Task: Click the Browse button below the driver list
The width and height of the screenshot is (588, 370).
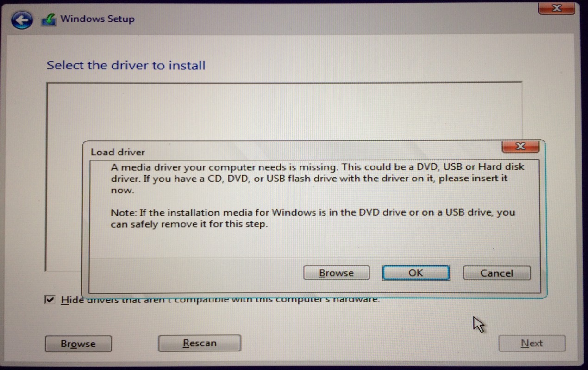Action: 78,344
